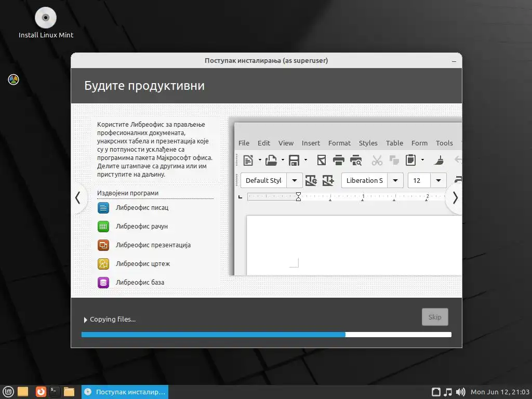The image size is (532, 399).
Task: Go to next slide with right arrow
Action: 455,197
